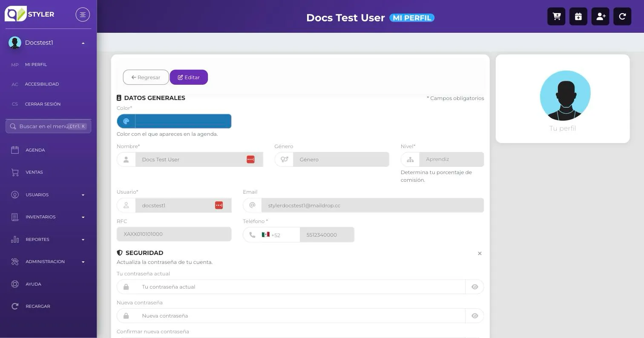This screenshot has width=644, height=338.
Task: Click the phone number field 5512340000
Action: click(x=327, y=235)
